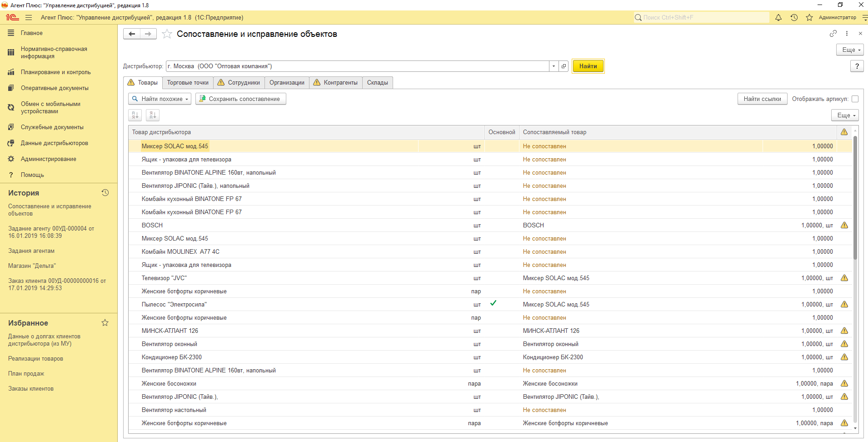The height and width of the screenshot is (442, 868).
Task: Click the Избранное panel star icon
Action: click(105, 323)
